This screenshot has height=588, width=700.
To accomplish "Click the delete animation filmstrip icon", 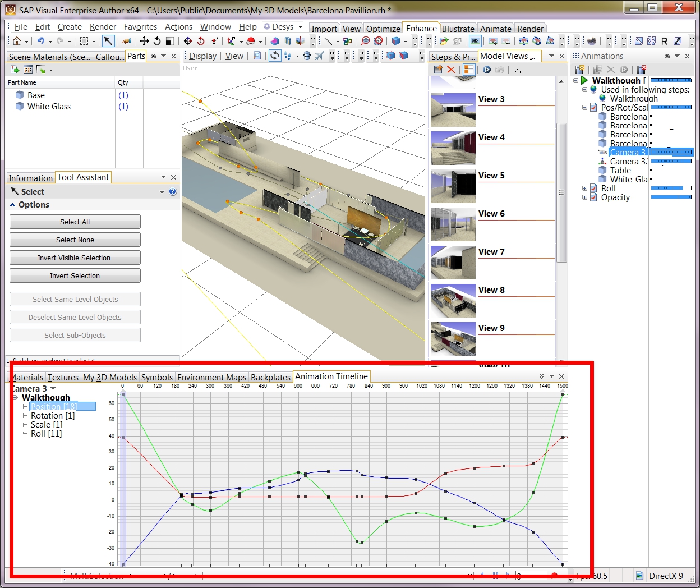I will [642, 70].
